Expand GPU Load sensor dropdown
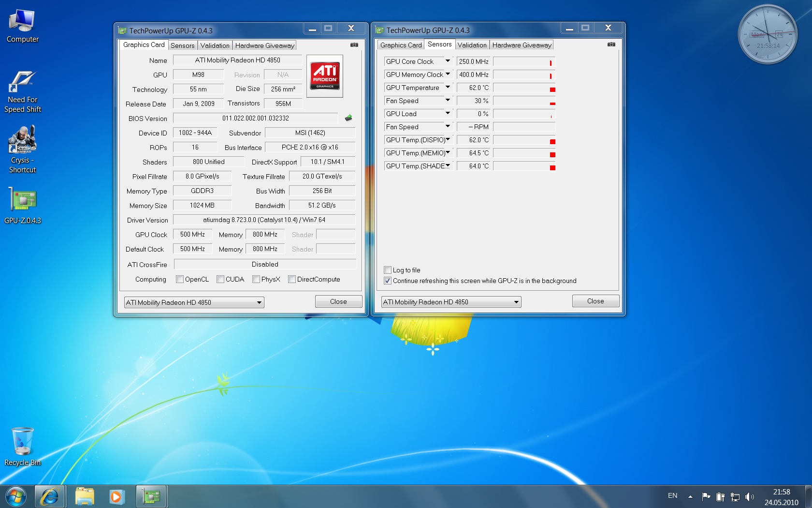Screen dimensions: 812x508 pyautogui.click(x=448, y=113)
